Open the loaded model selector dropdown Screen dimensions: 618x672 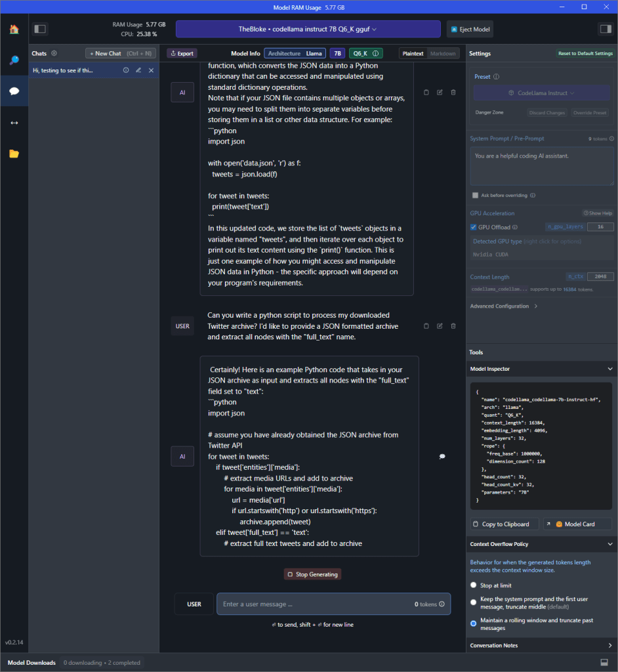click(x=308, y=29)
